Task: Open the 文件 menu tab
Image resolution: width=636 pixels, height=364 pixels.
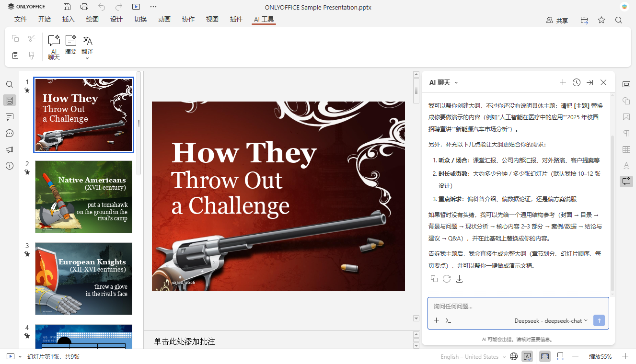Action: [x=21, y=19]
